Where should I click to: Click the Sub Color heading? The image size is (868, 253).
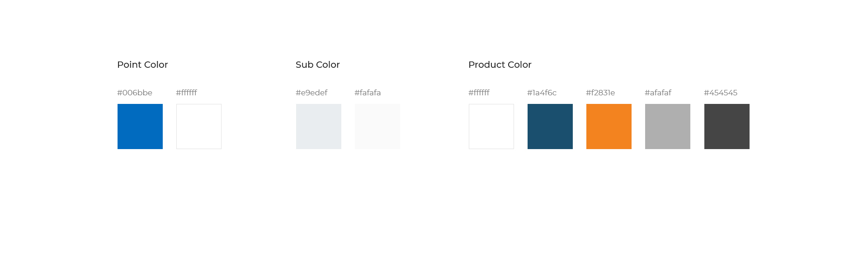318,65
